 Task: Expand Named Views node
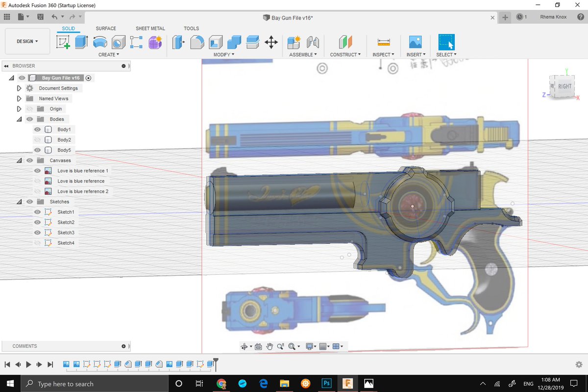[x=19, y=99]
